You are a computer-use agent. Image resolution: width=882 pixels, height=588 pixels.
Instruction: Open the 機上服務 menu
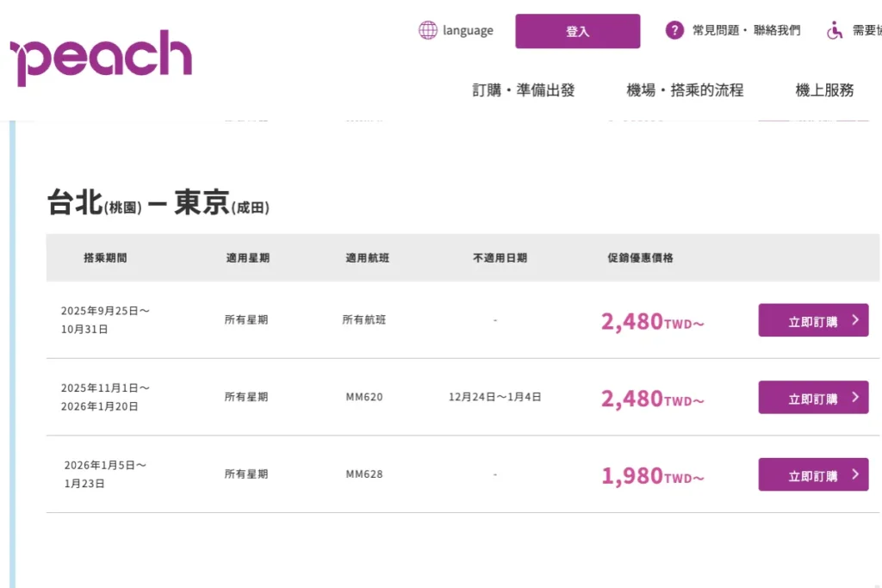pyautogui.click(x=824, y=90)
